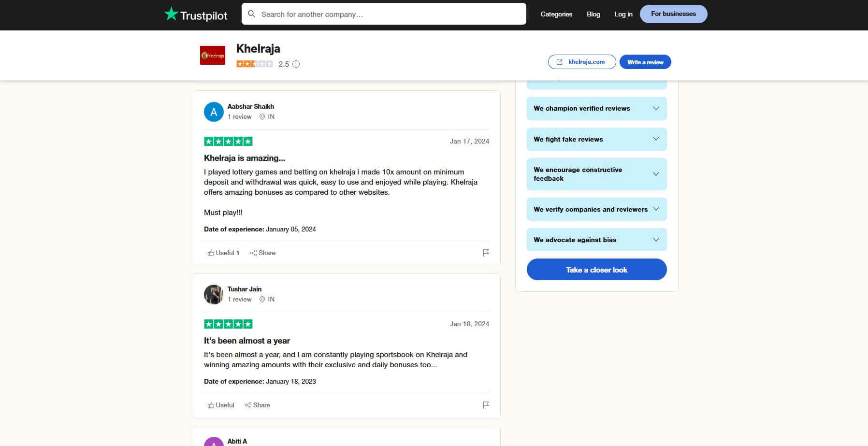This screenshot has width=868, height=446.
Task: Click the external link icon beside khelraja.com
Action: coord(560,62)
